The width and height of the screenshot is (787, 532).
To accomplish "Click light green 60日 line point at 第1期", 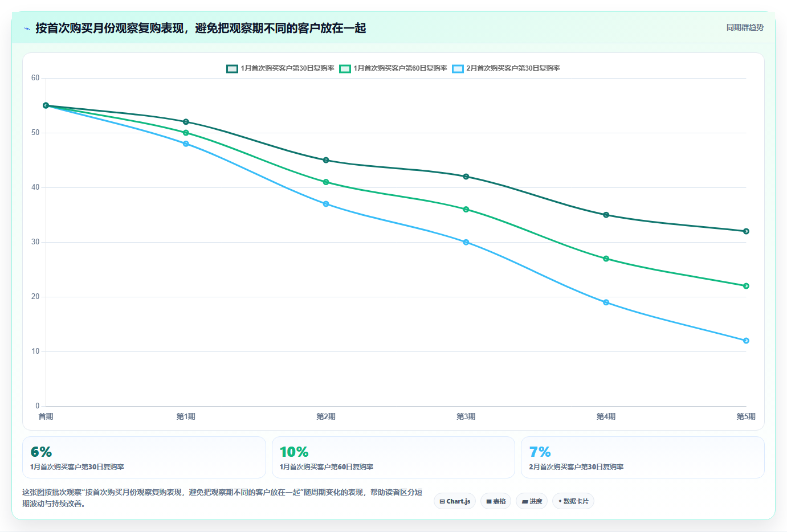I will coord(186,133).
